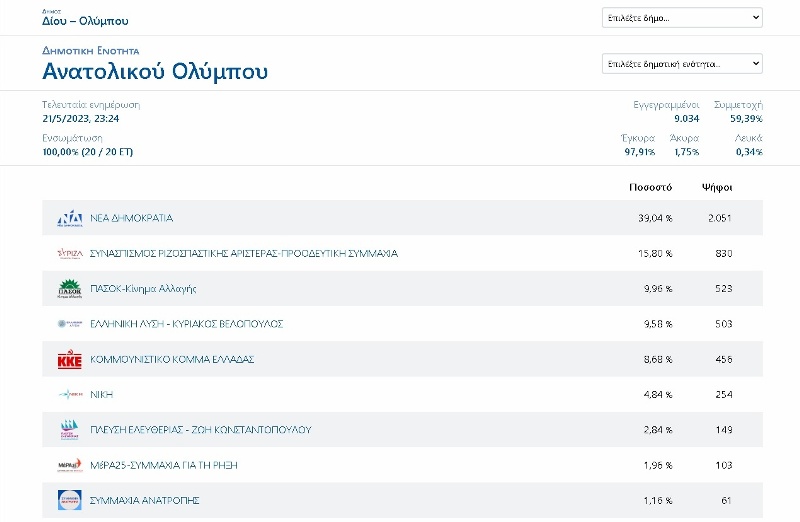The width and height of the screenshot is (800, 522).
Task: Click the 149 votes value
Action: (x=723, y=430)
